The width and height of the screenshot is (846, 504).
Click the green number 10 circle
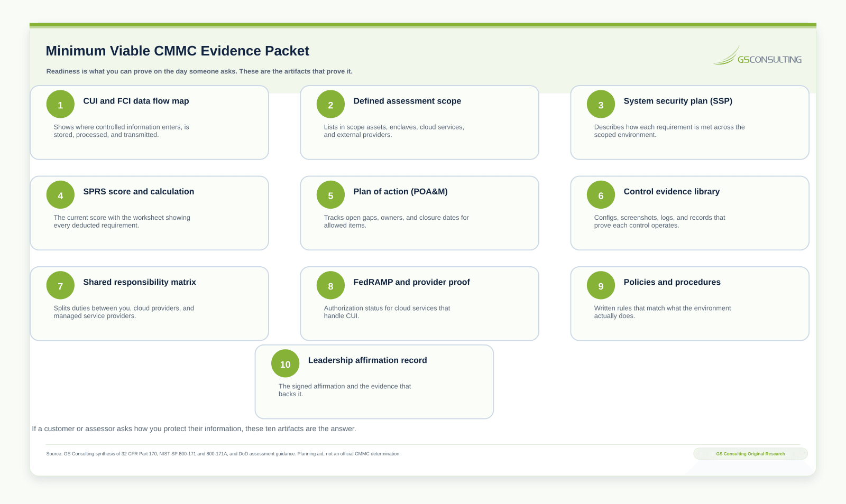pyautogui.click(x=285, y=364)
